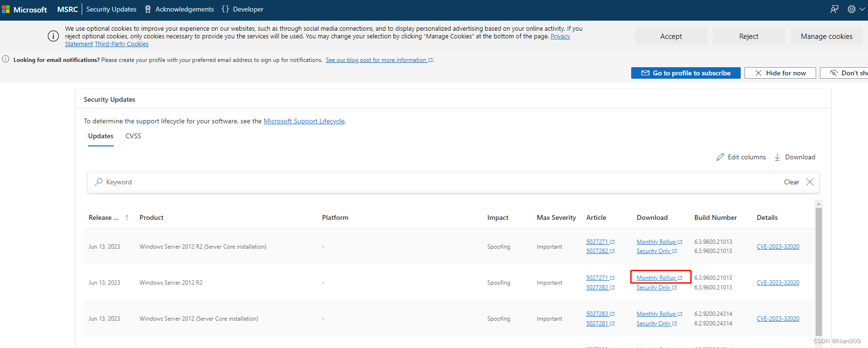Click the Impact column header
Screen dimensions: 868x348
click(x=498, y=218)
